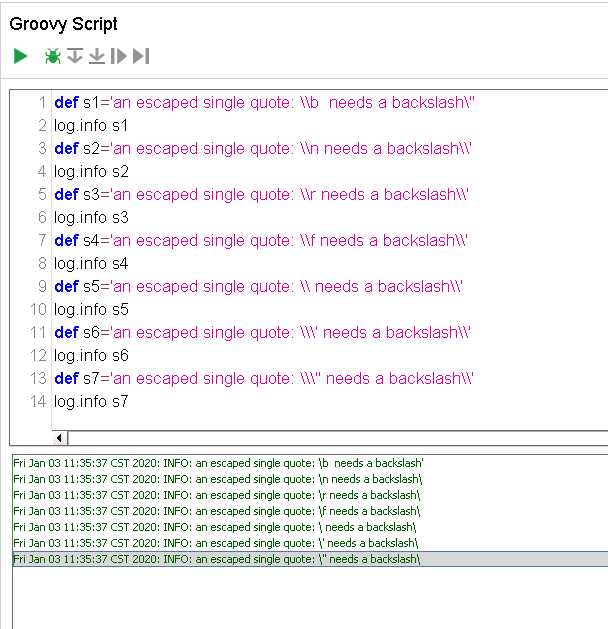Click the 'log.info s2' line
The height and width of the screenshot is (629, 608).
coord(91,172)
